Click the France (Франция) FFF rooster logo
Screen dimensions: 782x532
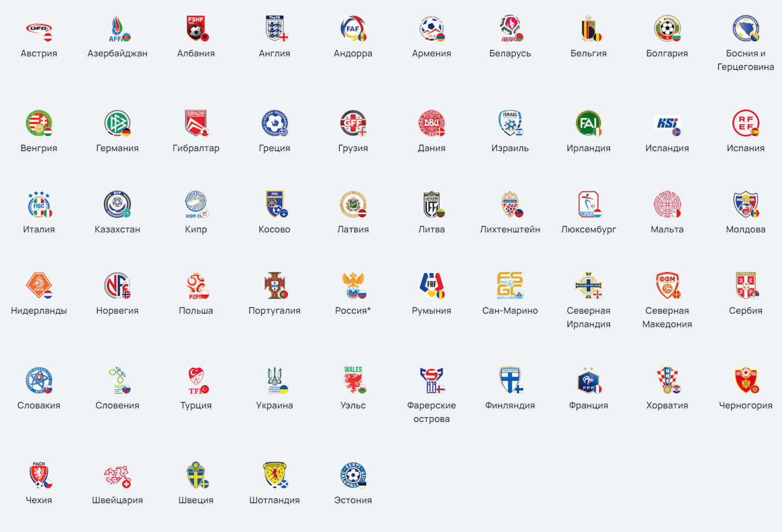[588, 381]
